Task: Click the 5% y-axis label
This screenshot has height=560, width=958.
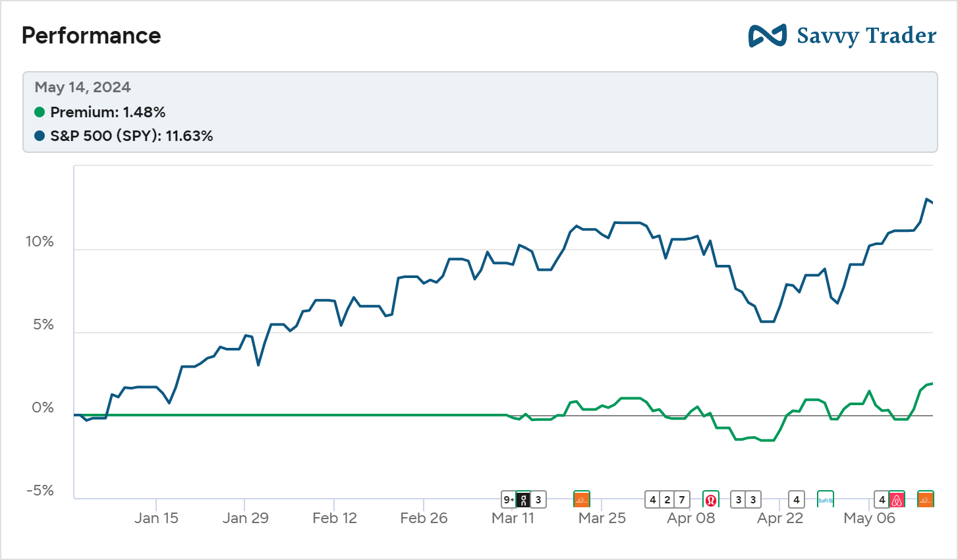Action: [x=43, y=325]
